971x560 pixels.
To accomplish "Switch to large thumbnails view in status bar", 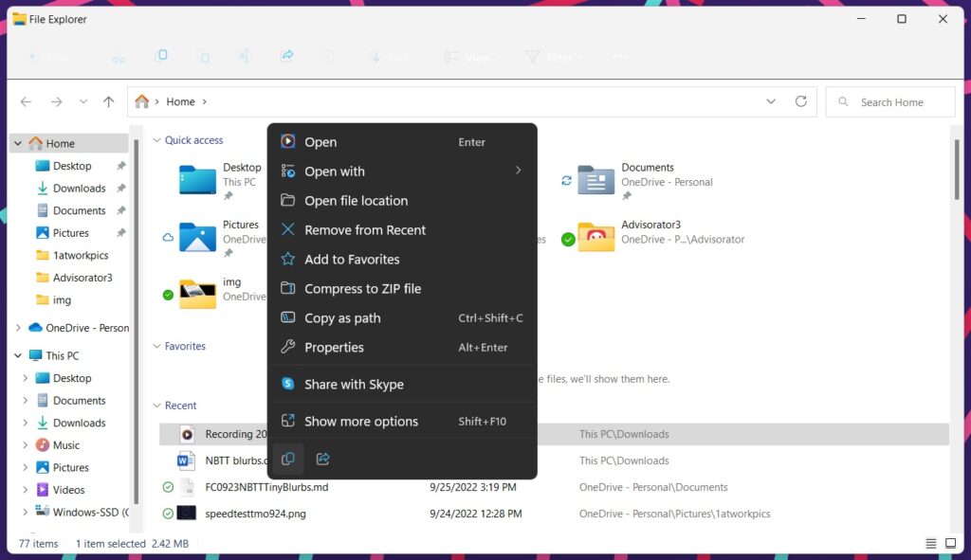I will [951, 543].
